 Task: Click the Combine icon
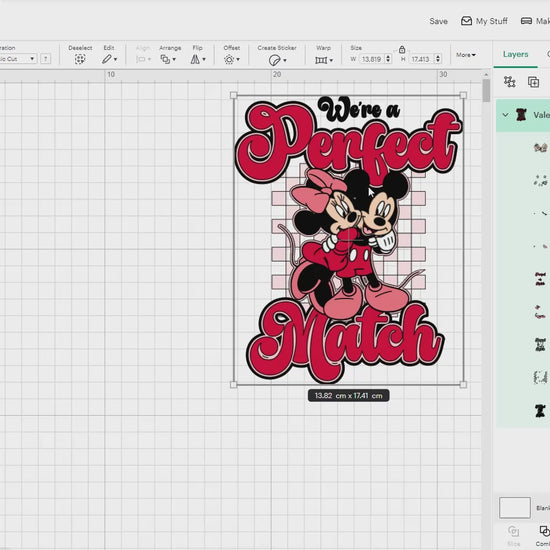[x=544, y=531]
